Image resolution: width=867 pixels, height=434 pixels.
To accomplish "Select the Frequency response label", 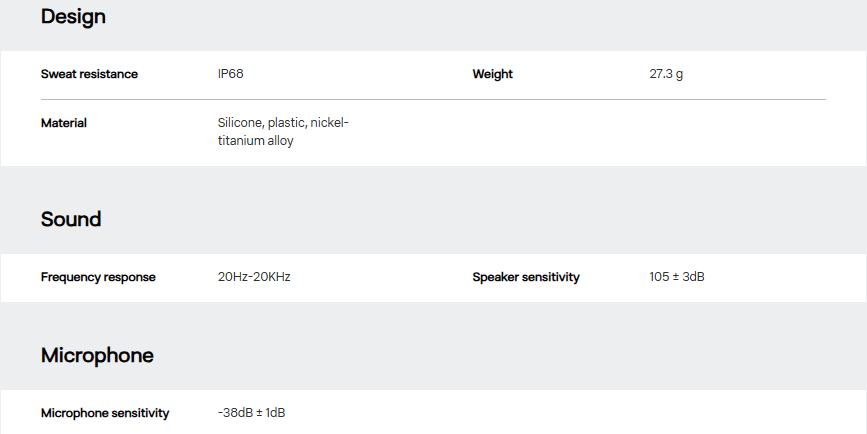I will point(98,277).
